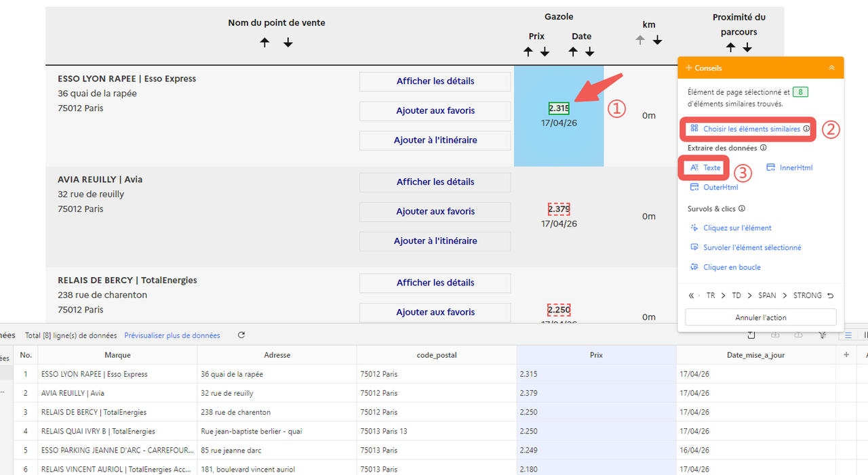Image resolution: width=868 pixels, height=475 pixels.
Task: Select list view toggle above data table
Action: click(848, 335)
